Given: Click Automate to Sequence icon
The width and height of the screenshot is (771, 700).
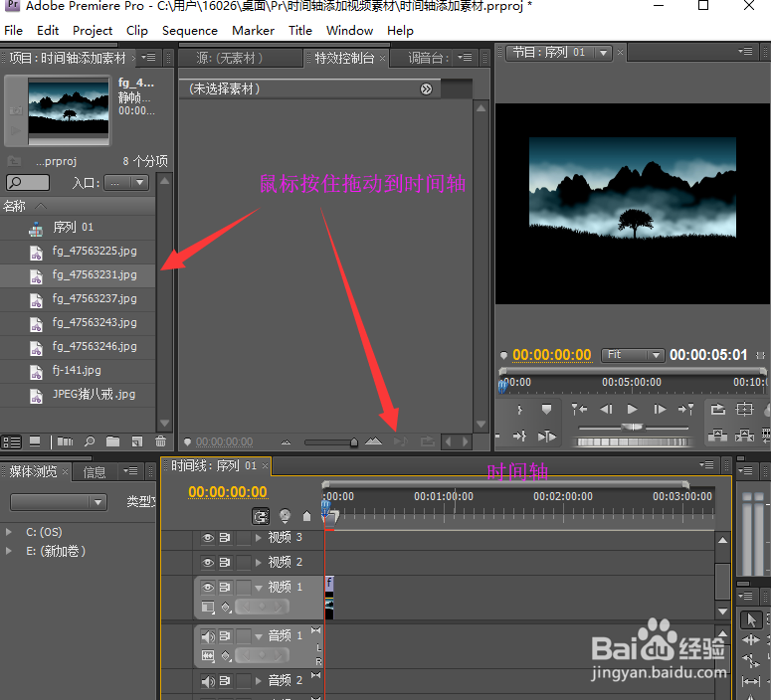Looking at the screenshot, I should tap(65, 441).
